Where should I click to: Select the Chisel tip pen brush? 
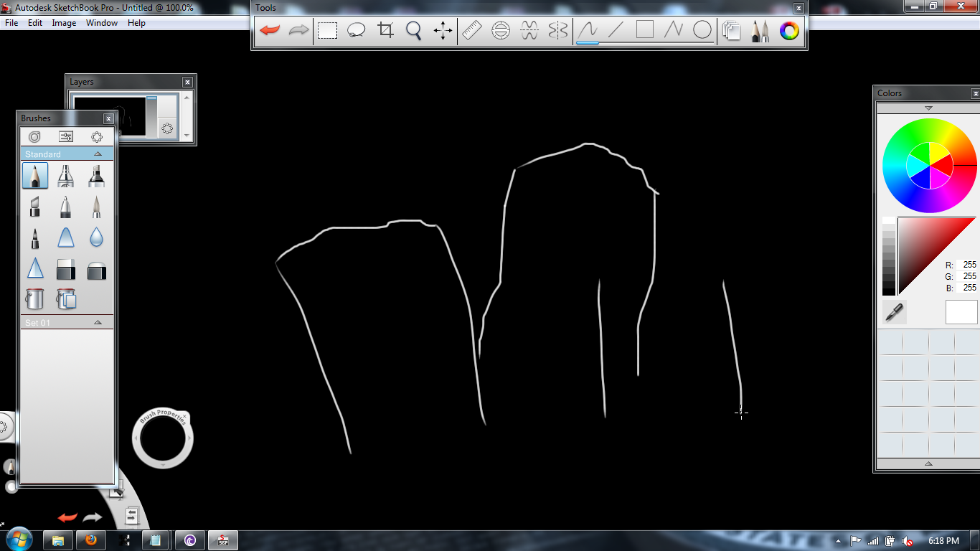(35, 207)
